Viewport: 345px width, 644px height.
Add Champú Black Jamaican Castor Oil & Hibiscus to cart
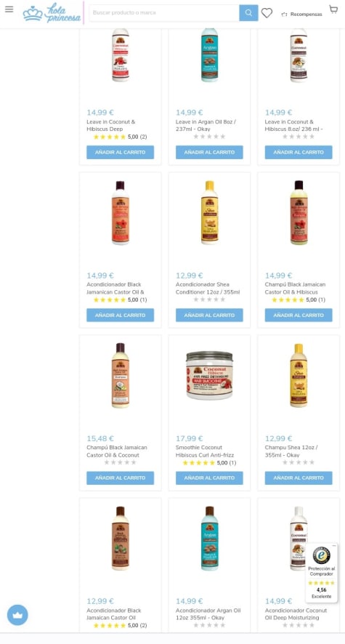299,315
